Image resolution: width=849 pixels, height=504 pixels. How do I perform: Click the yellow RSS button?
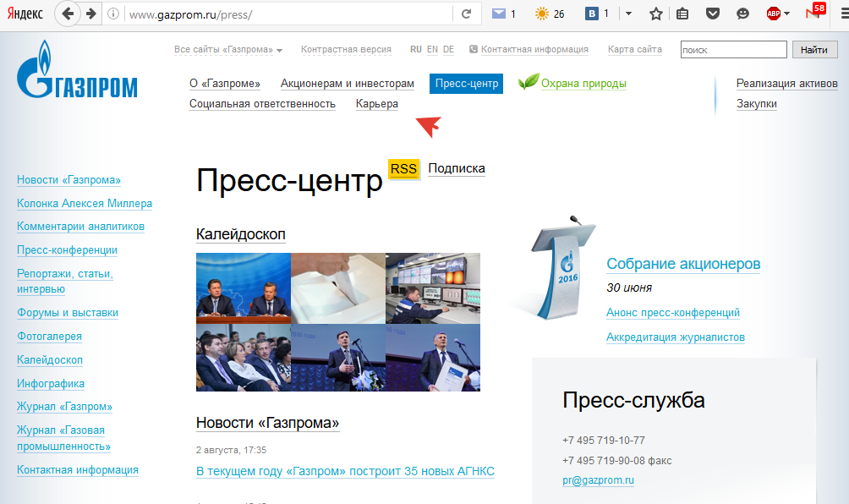403,169
